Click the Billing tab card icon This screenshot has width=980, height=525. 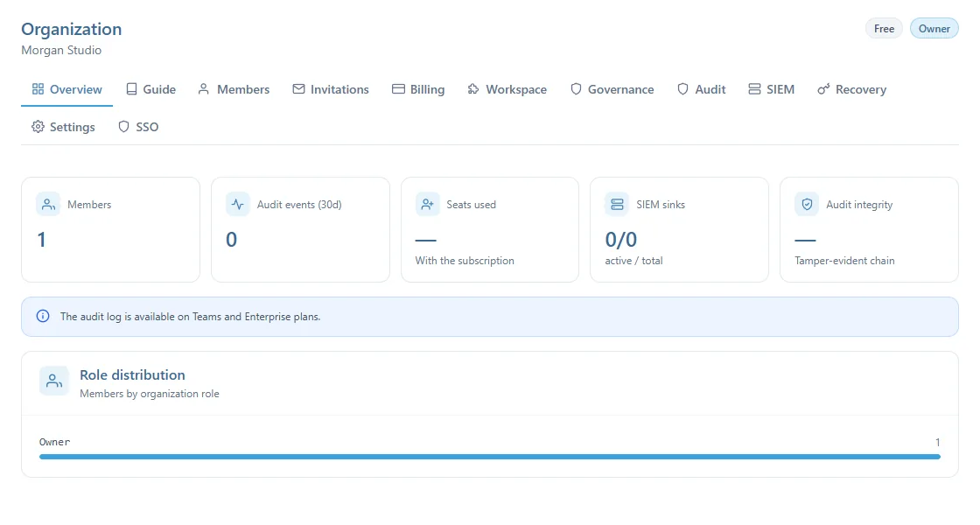pyautogui.click(x=398, y=88)
